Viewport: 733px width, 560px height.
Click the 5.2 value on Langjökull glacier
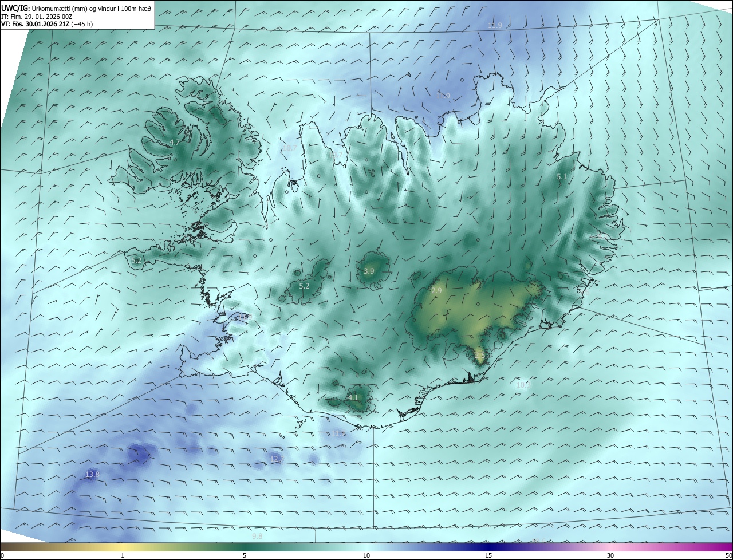pos(304,286)
